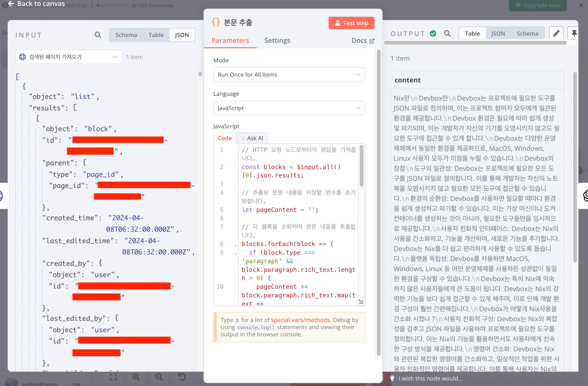Viewport: 588px width, 386px height.
Task: Expand the code editor to fullscreen
Action: pyautogui.click(x=361, y=302)
